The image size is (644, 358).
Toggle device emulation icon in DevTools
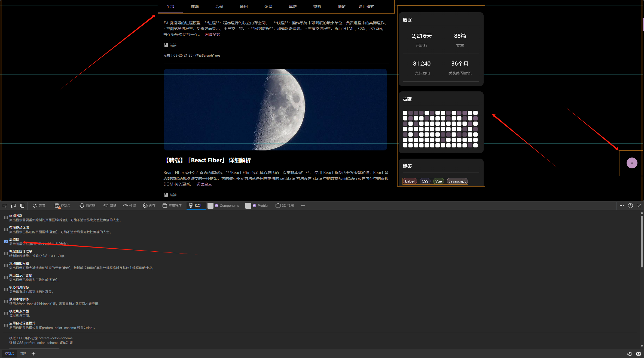pyautogui.click(x=14, y=206)
